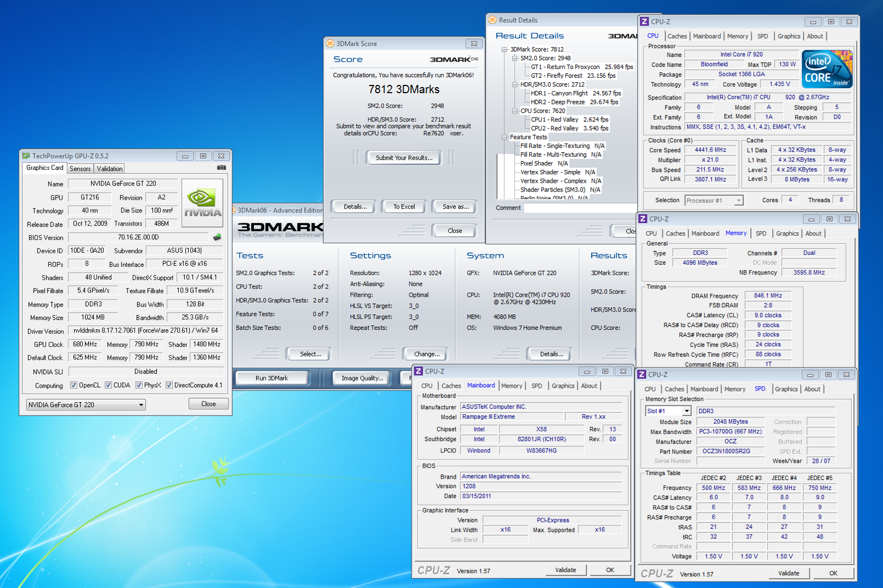Click Validate in the CPU-Z Mainboard window

(x=566, y=570)
